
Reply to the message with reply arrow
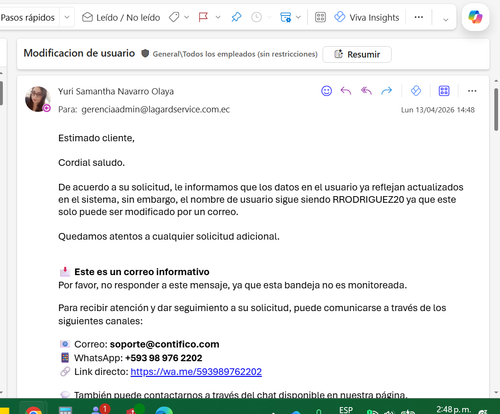346,91
